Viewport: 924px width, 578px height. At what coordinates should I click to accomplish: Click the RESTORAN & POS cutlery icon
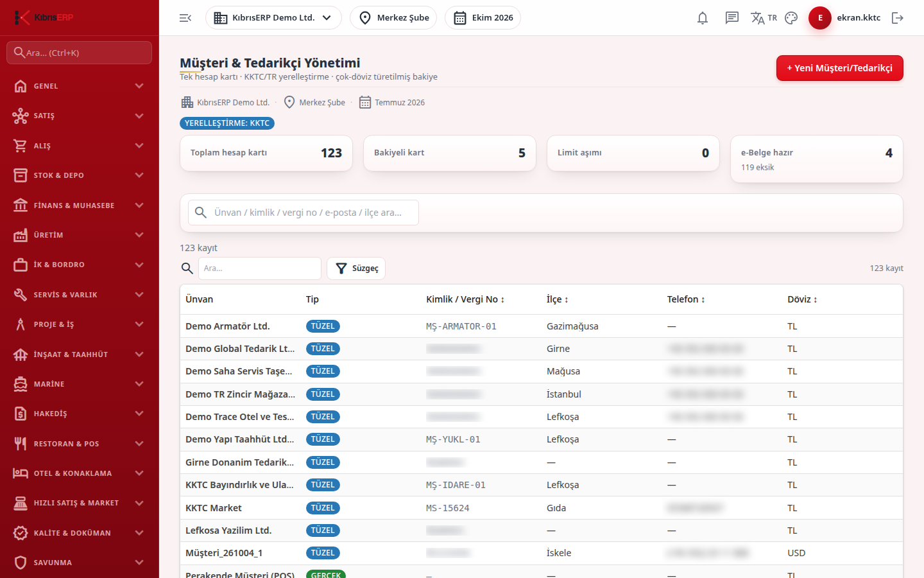(x=21, y=444)
